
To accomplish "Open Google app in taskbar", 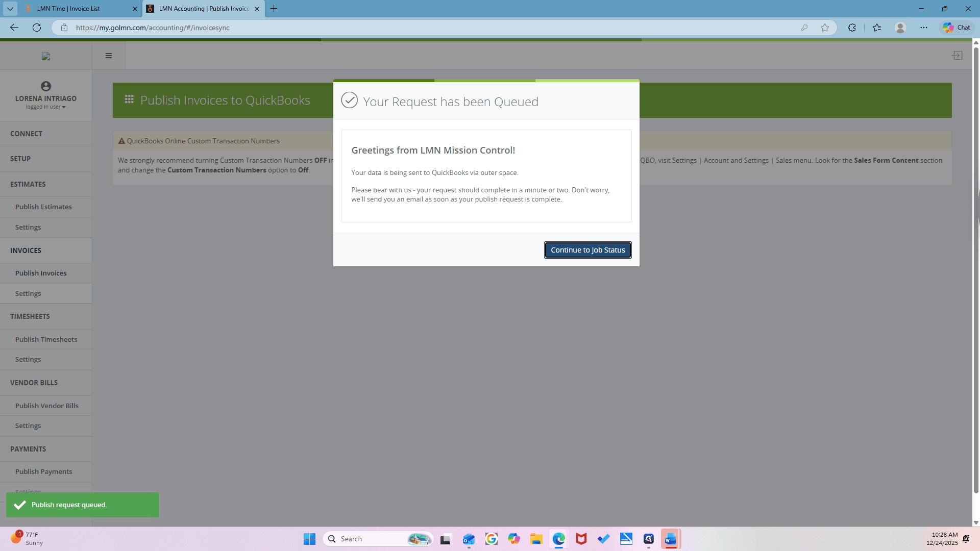I will pyautogui.click(x=491, y=539).
